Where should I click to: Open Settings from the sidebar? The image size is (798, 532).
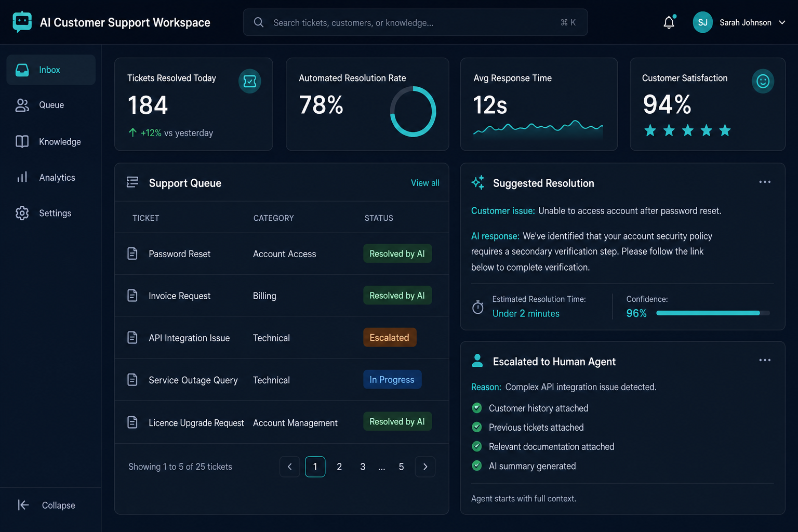click(x=51, y=213)
